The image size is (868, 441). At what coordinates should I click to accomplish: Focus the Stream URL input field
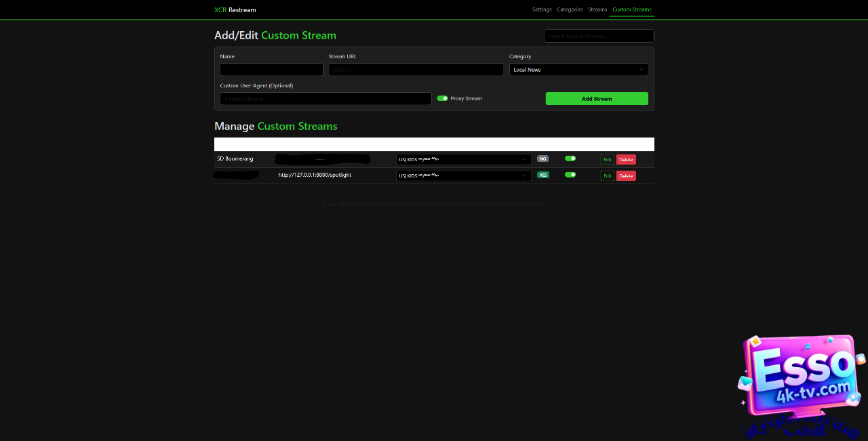pyautogui.click(x=416, y=70)
